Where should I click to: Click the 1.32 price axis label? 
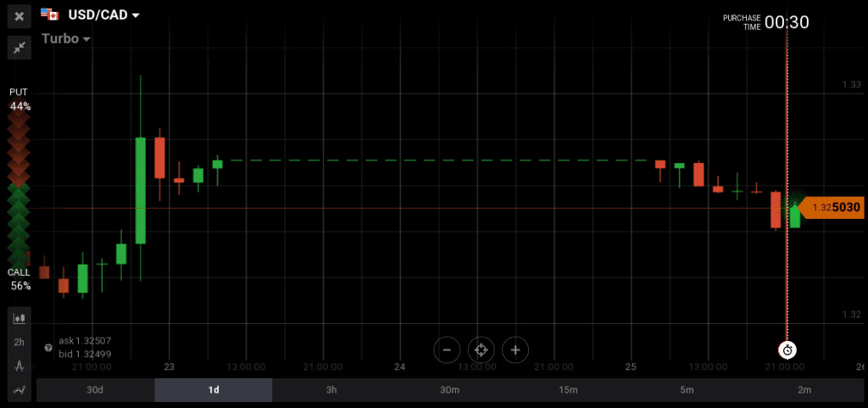[851, 315]
